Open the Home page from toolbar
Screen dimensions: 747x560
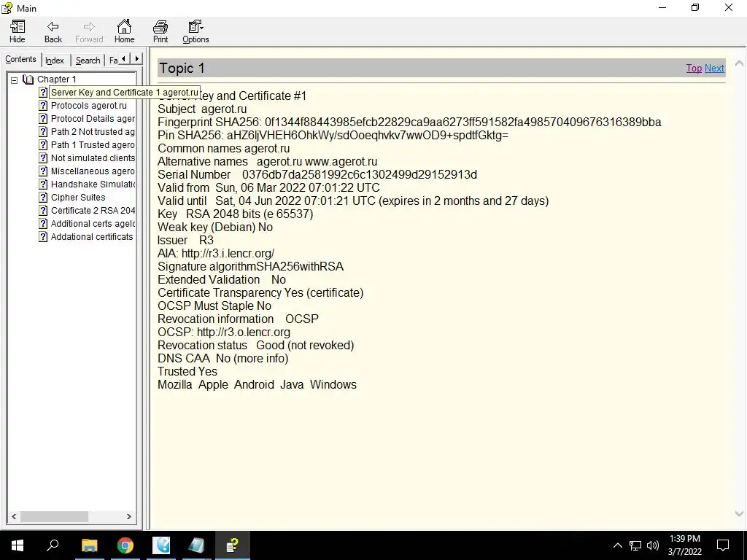[x=124, y=32]
